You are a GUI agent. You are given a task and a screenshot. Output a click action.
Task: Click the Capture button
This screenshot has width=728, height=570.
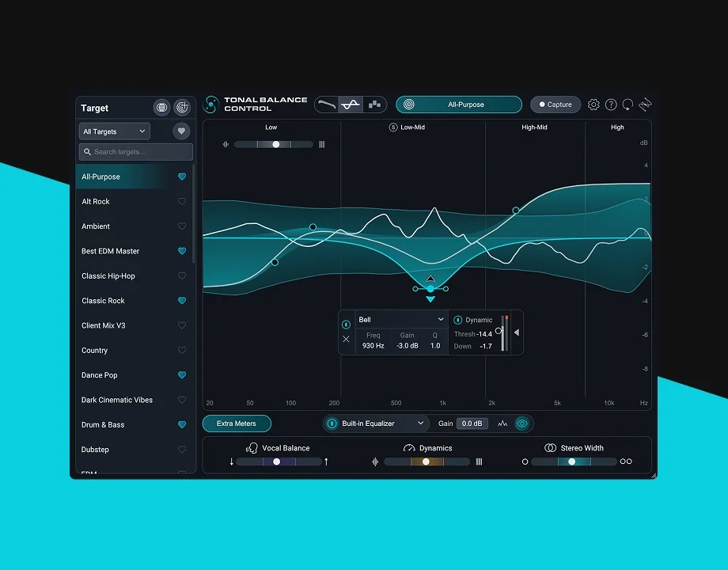555,104
